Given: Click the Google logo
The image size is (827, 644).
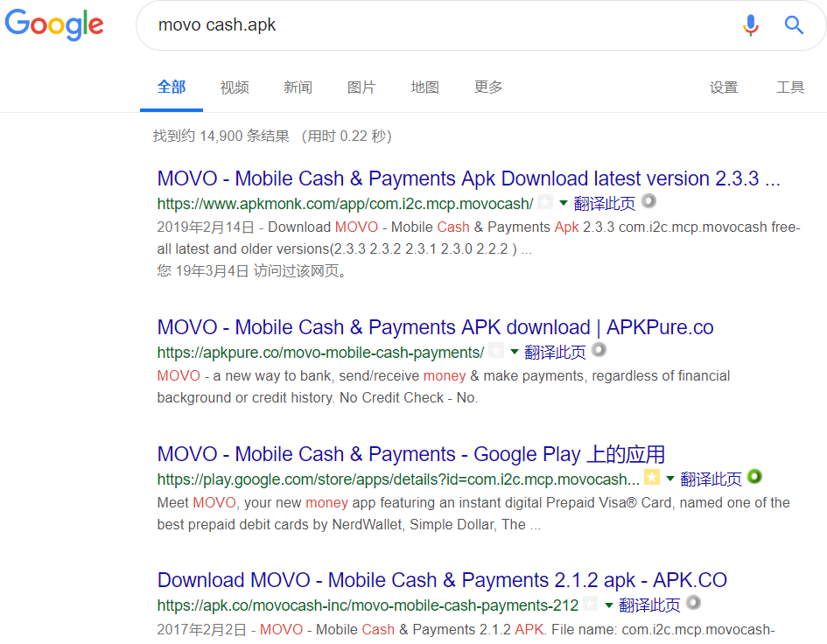Looking at the screenshot, I should coord(54,24).
